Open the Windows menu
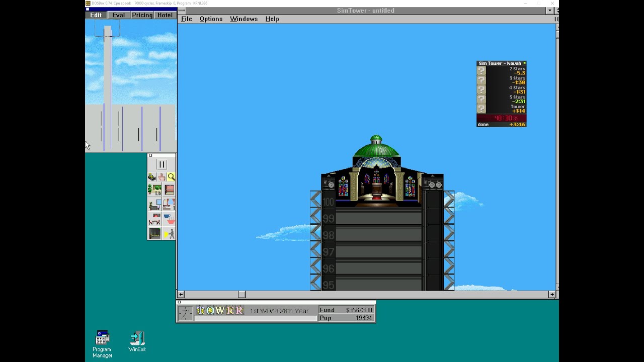Image resolution: width=644 pixels, height=362 pixels. [x=244, y=19]
